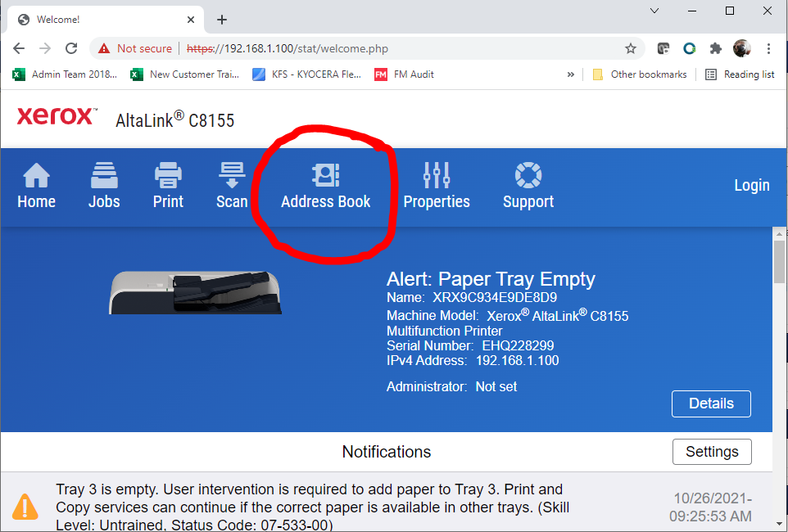The width and height of the screenshot is (788, 532).
Task: Open a new browser tab
Action: [x=222, y=20]
